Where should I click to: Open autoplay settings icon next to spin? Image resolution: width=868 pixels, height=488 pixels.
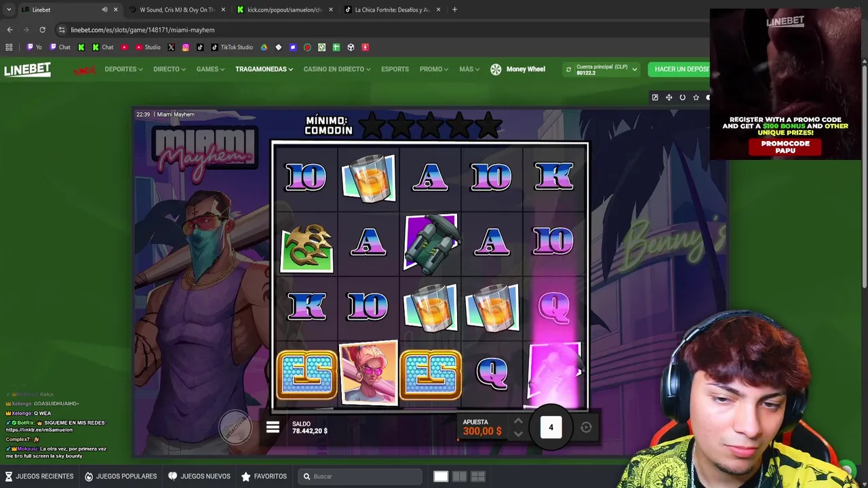click(x=586, y=427)
